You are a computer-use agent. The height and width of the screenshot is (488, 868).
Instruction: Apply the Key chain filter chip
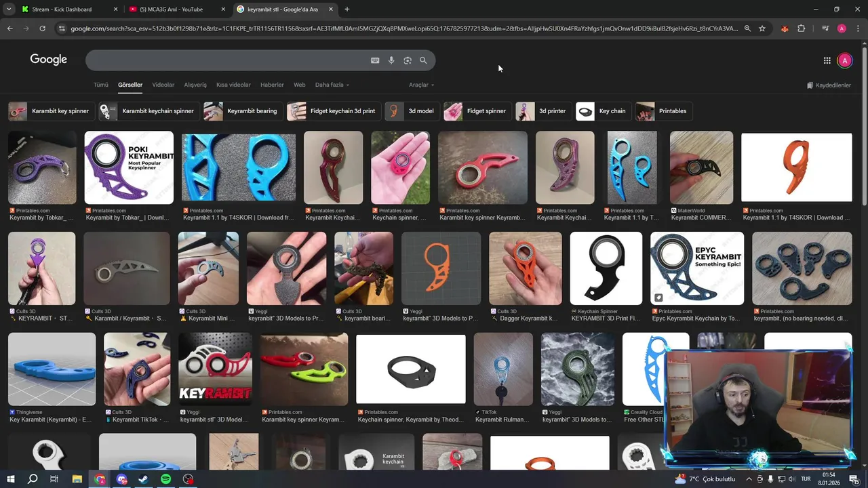(x=603, y=111)
